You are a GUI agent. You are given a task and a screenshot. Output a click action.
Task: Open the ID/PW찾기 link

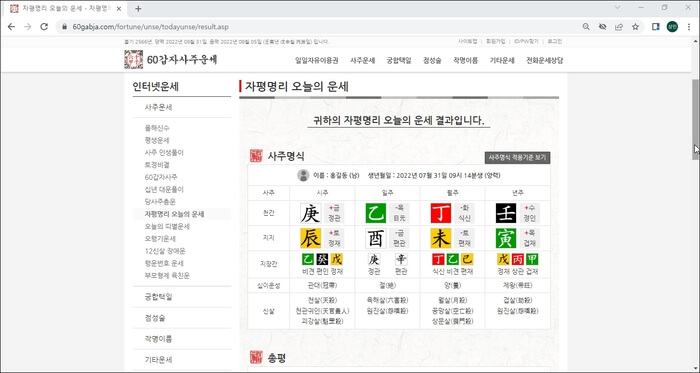point(526,41)
